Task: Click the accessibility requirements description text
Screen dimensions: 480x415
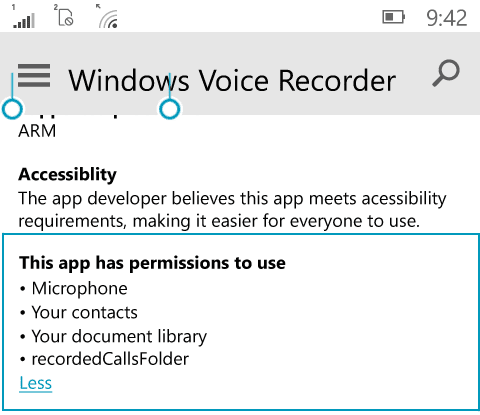Action: 232,210
